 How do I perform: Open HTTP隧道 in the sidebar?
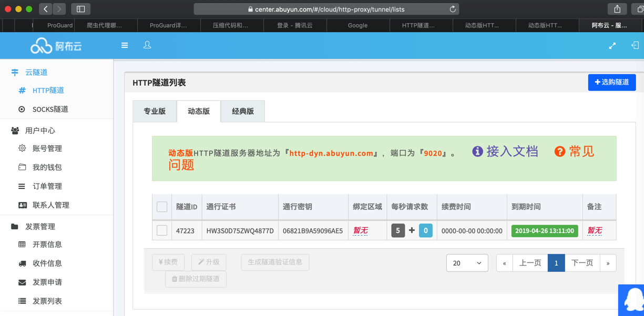(x=48, y=90)
